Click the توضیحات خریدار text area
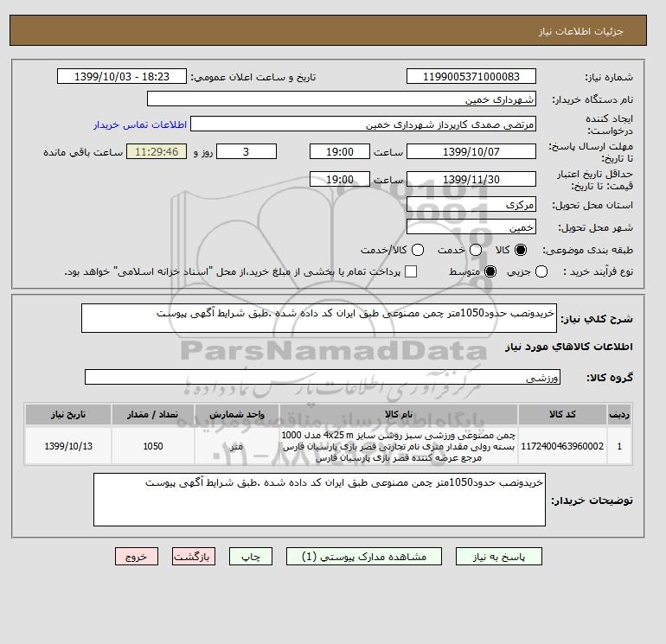The height and width of the screenshot is (644, 666). pyautogui.click(x=319, y=500)
